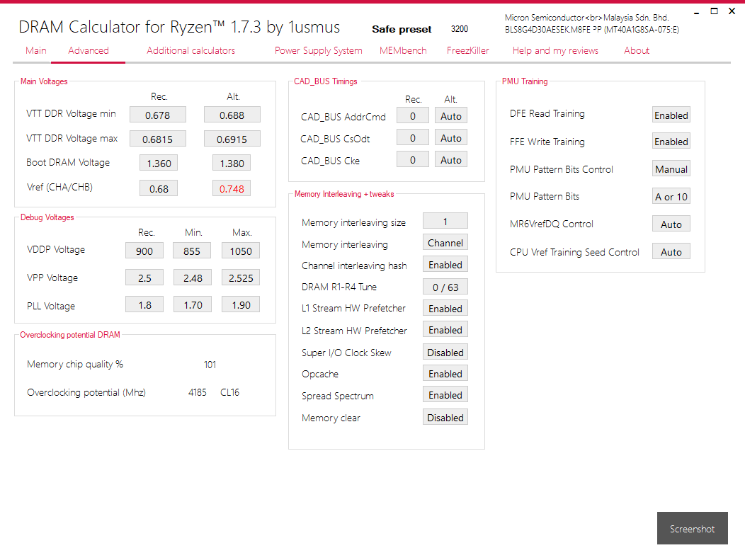Click PLL Voltage Max. value 1.90
The width and height of the screenshot is (745, 560).
click(241, 304)
